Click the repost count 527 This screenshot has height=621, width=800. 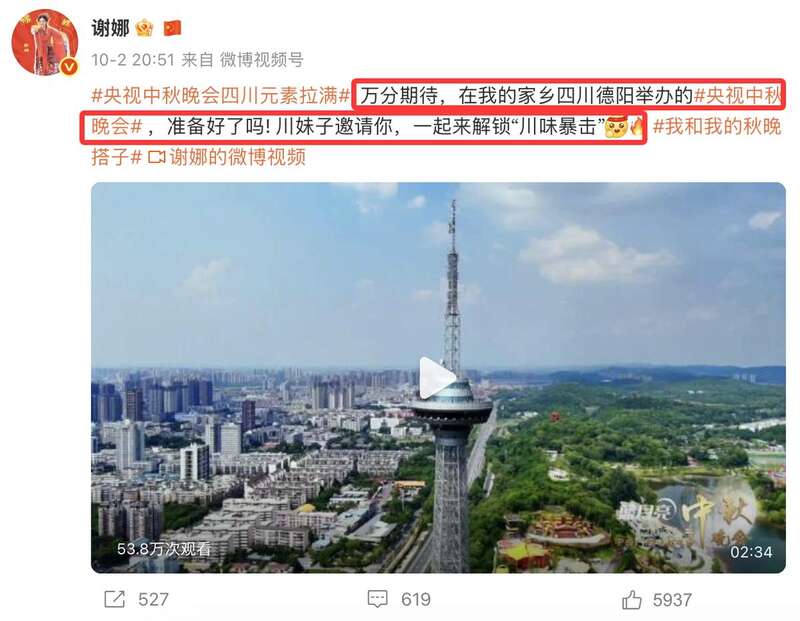[x=153, y=600]
